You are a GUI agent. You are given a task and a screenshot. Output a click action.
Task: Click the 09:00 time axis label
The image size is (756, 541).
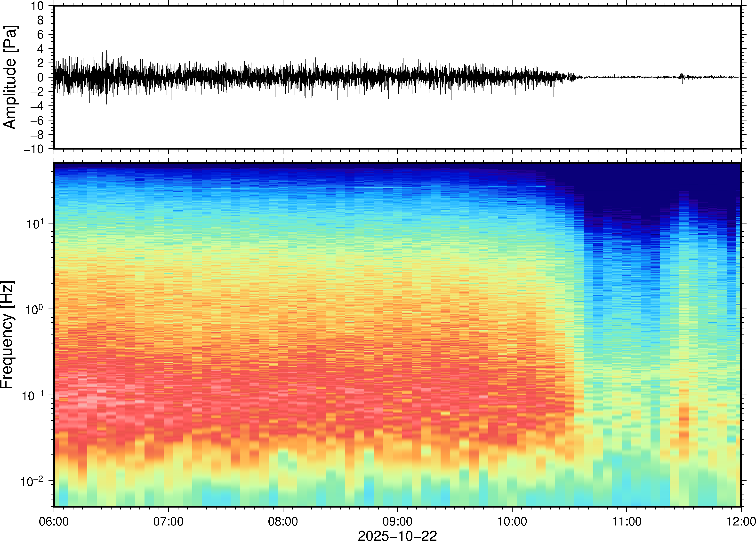397,521
